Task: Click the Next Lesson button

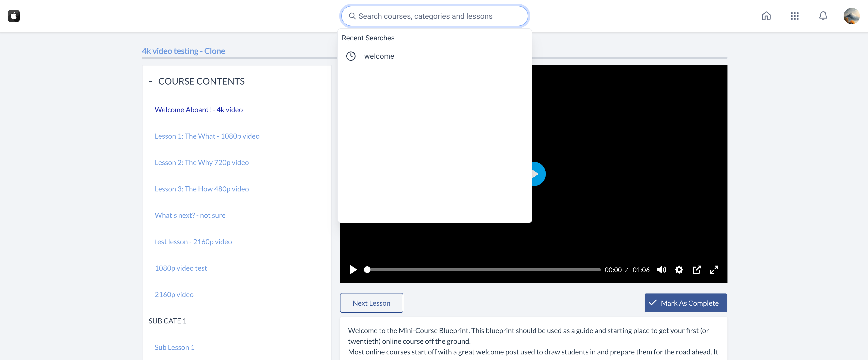Action: (x=371, y=302)
